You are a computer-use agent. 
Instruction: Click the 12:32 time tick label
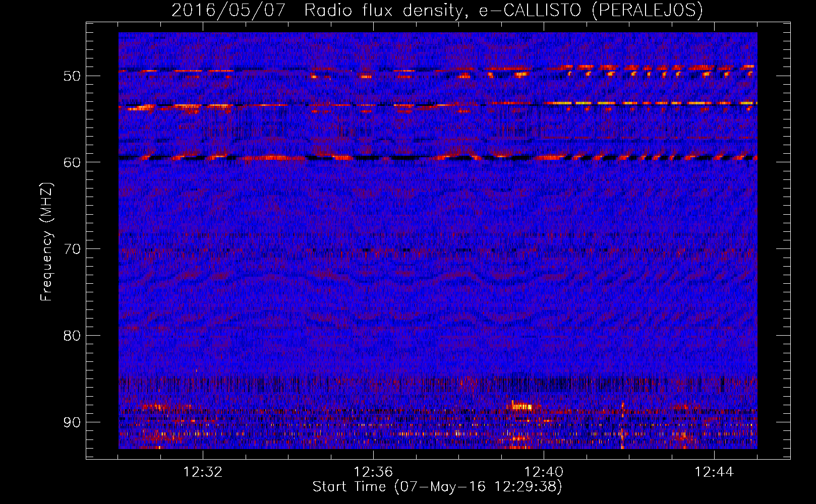click(203, 472)
